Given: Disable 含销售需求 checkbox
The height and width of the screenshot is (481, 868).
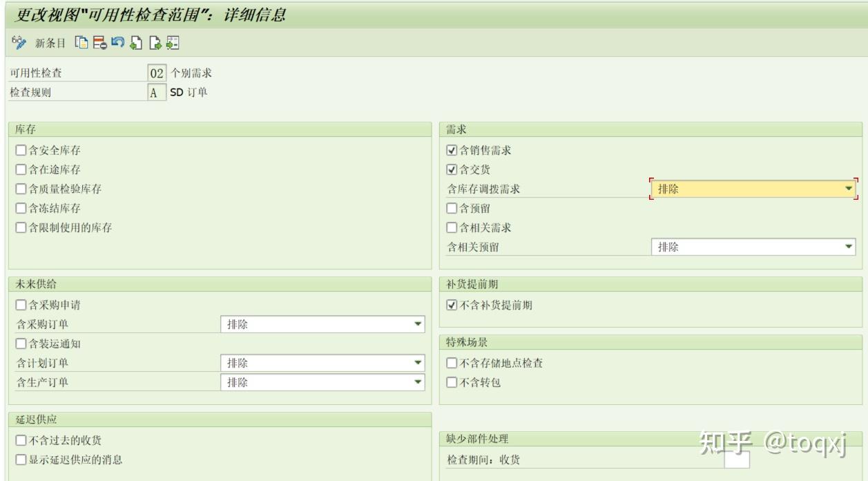Looking at the screenshot, I should [452, 149].
